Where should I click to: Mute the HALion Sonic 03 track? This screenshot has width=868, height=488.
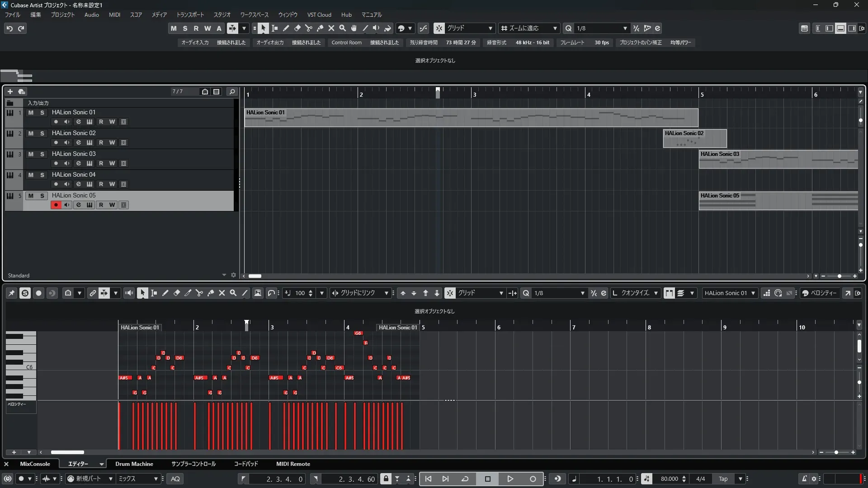pyautogui.click(x=31, y=154)
